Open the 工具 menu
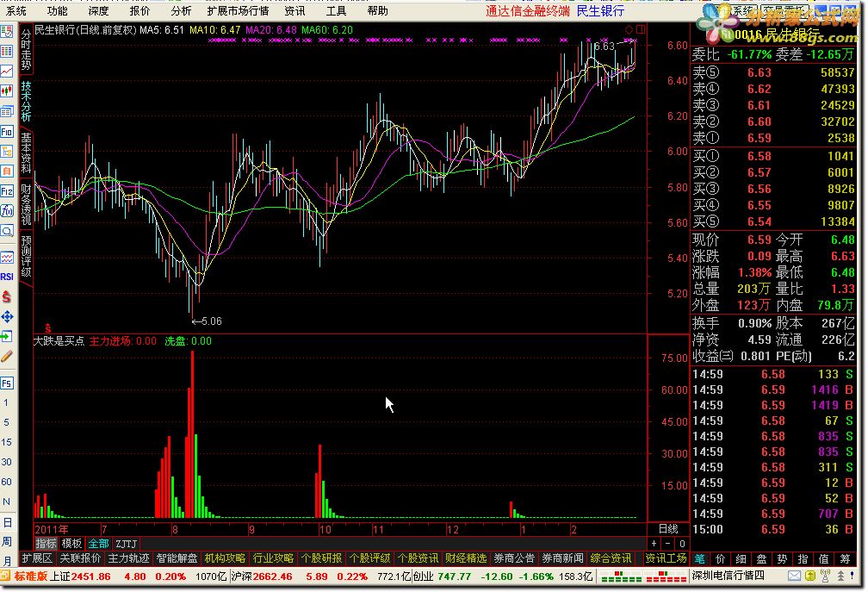Image resolution: width=868 pixels, height=592 pixels. 336,11
